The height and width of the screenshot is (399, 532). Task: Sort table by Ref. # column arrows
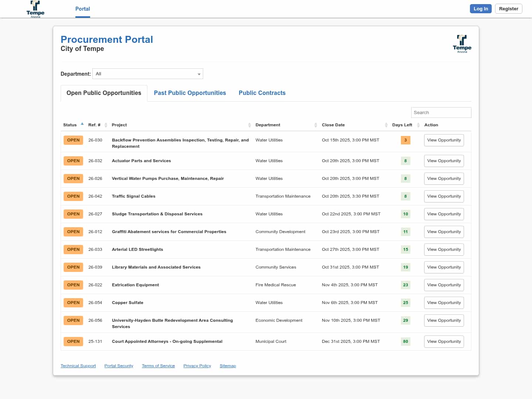coord(106,125)
